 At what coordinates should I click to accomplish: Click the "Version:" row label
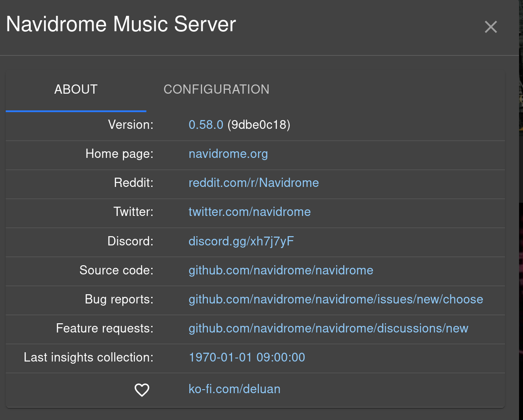tap(131, 125)
